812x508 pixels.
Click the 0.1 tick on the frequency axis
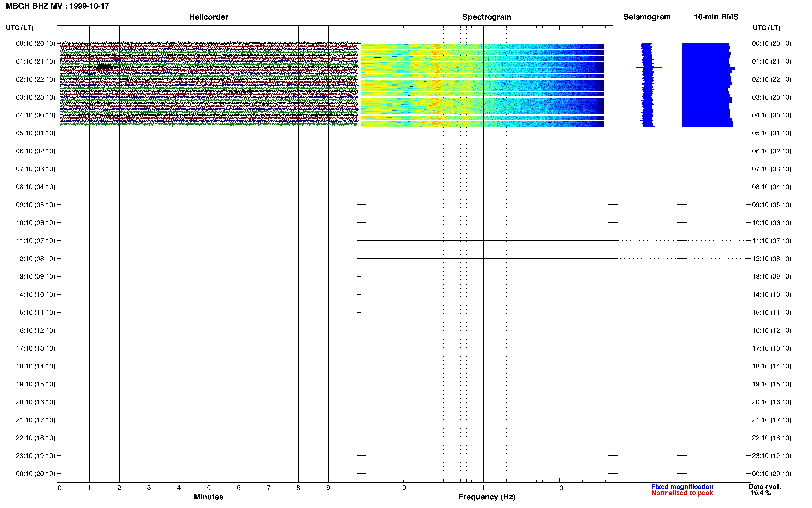[407, 487]
